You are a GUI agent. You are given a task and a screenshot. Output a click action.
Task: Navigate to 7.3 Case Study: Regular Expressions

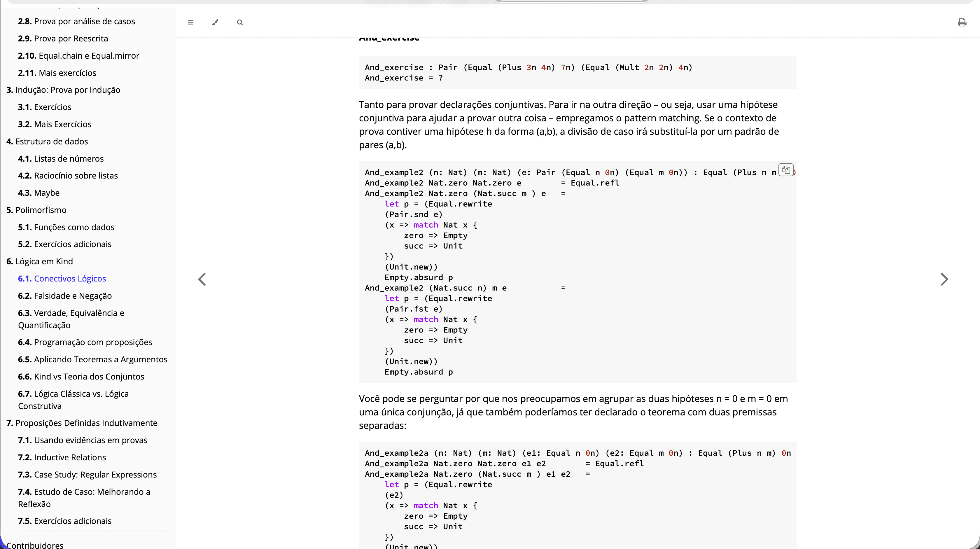[87, 474]
